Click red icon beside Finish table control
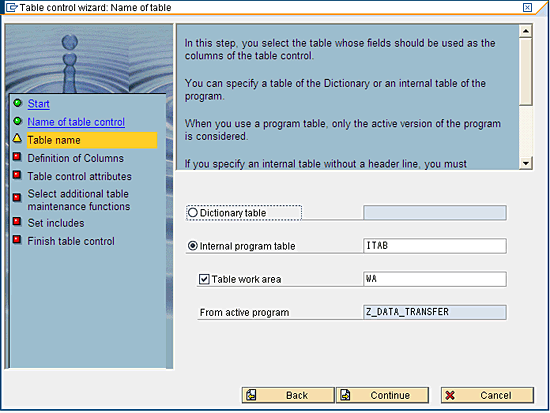Screen dimensions: 550x413 coord(17,239)
